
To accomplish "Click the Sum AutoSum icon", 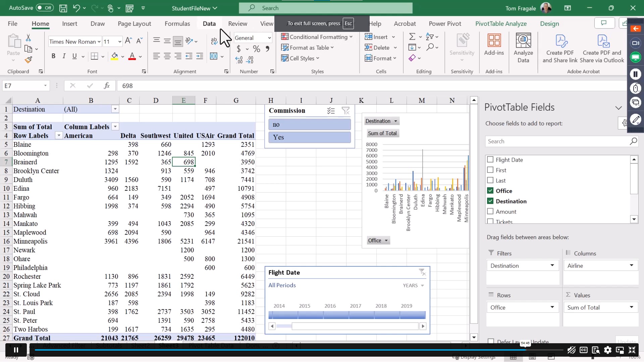I will pos(411,37).
